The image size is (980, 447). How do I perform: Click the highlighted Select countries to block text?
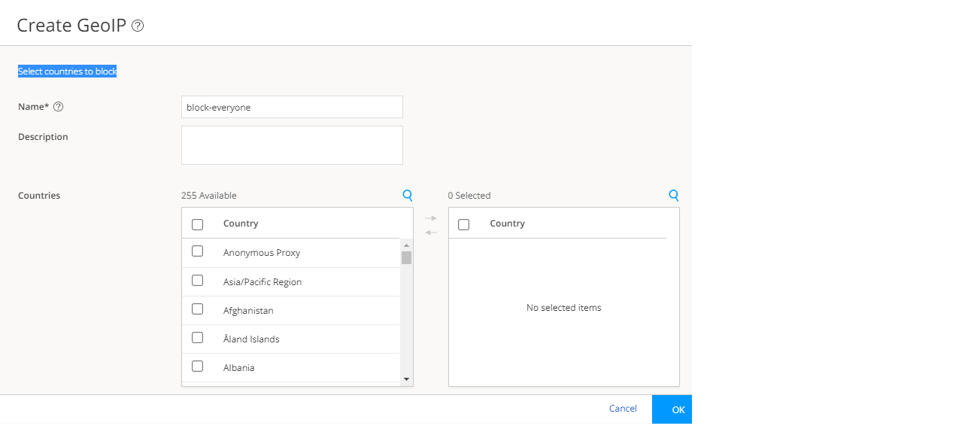67,71
